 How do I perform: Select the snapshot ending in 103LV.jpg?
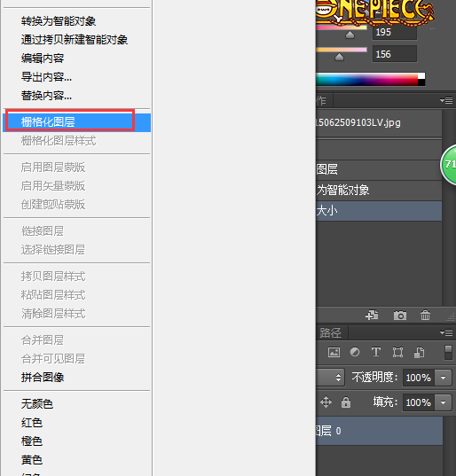coord(379,123)
